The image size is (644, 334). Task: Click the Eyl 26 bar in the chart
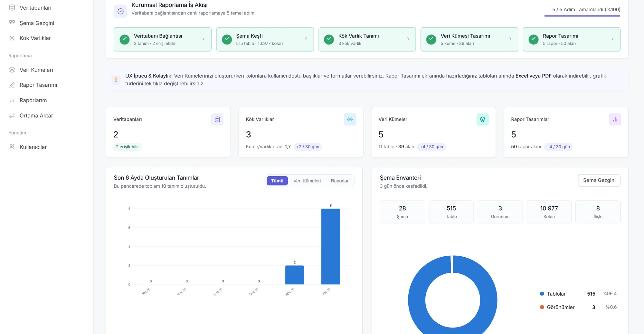coord(331,247)
